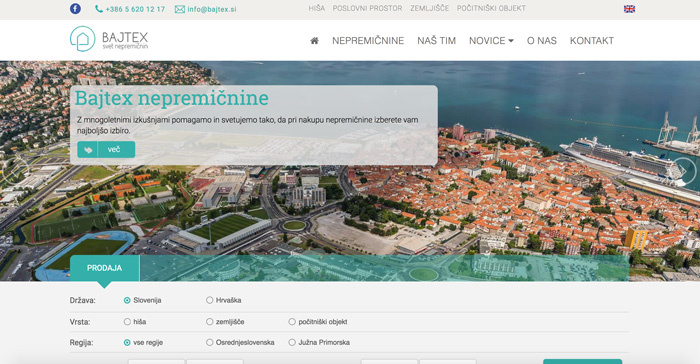Select the Osrednjeslovenska region radio
Screen dimensions: 700x364
pos(209,343)
